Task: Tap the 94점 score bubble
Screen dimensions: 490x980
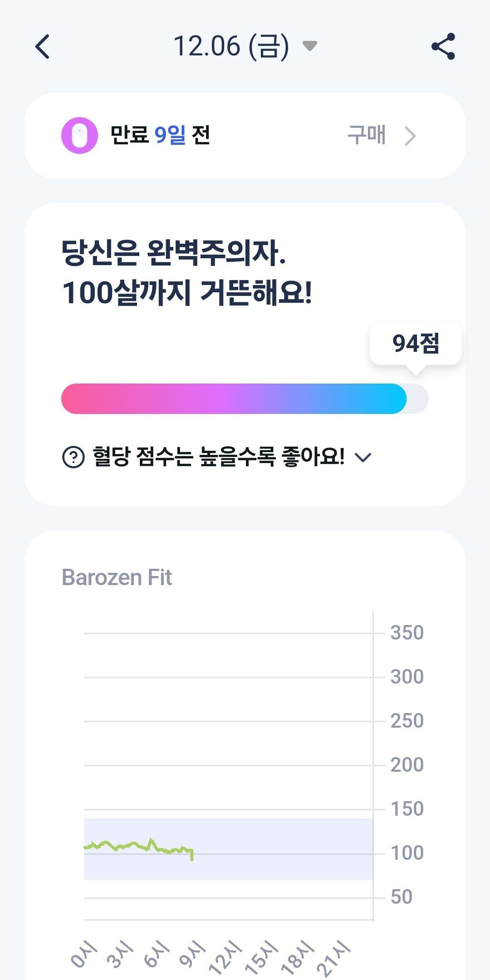Action: pyautogui.click(x=416, y=344)
